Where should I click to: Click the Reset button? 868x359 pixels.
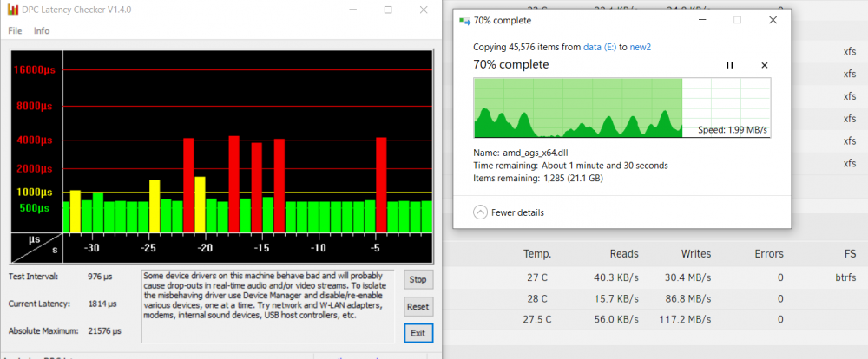pos(418,306)
